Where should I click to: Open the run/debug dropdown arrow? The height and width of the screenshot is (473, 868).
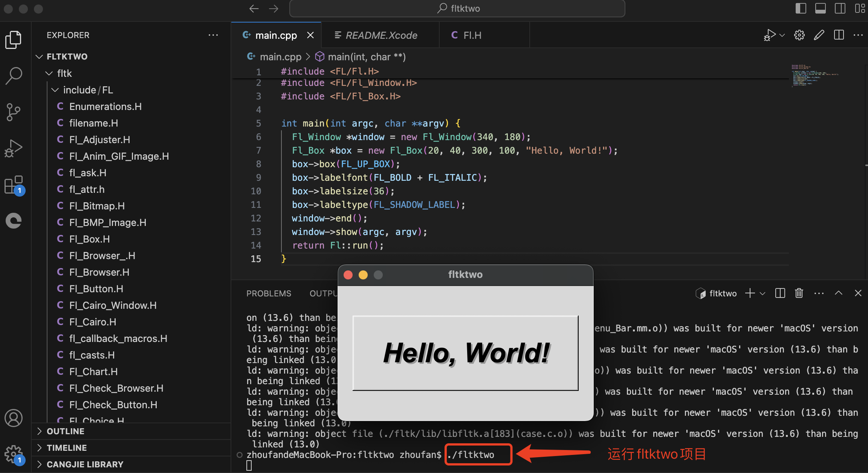pyautogui.click(x=782, y=35)
